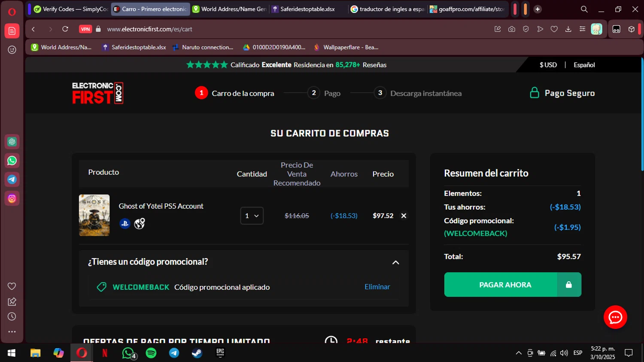Switch to the goaffpro.com affiliate tab
Image resolution: width=644 pixels, height=362 pixels.
pyautogui.click(x=467, y=9)
